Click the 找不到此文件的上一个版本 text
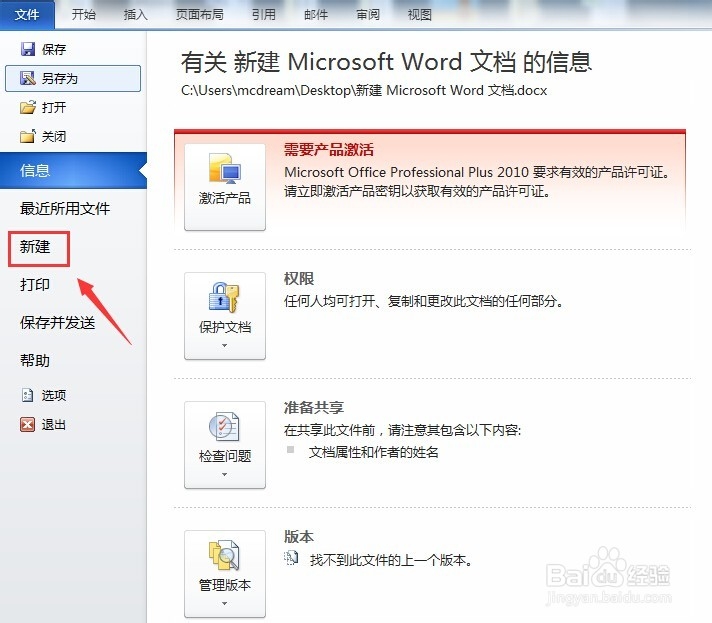This screenshot has height=623, width=712. 391,560
